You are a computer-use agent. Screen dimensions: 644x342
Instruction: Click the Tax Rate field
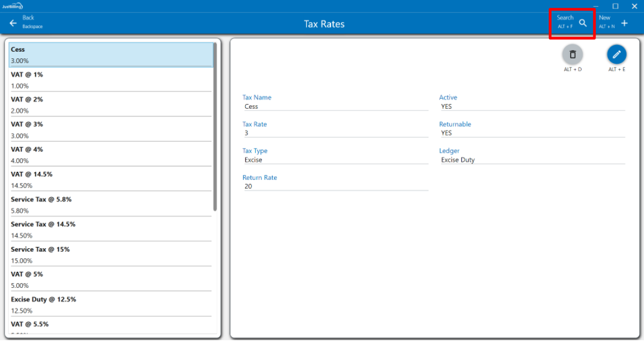335,133
